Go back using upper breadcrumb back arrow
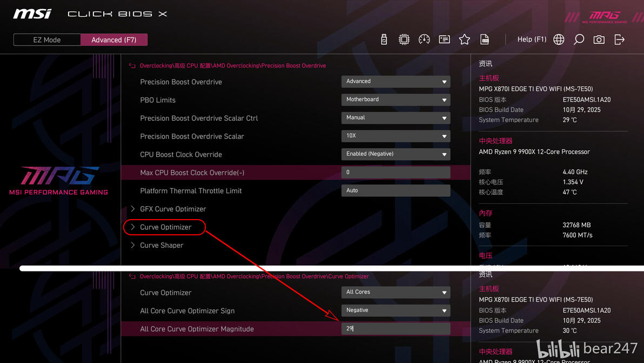The image size is (644, 363). pos(132,66)
